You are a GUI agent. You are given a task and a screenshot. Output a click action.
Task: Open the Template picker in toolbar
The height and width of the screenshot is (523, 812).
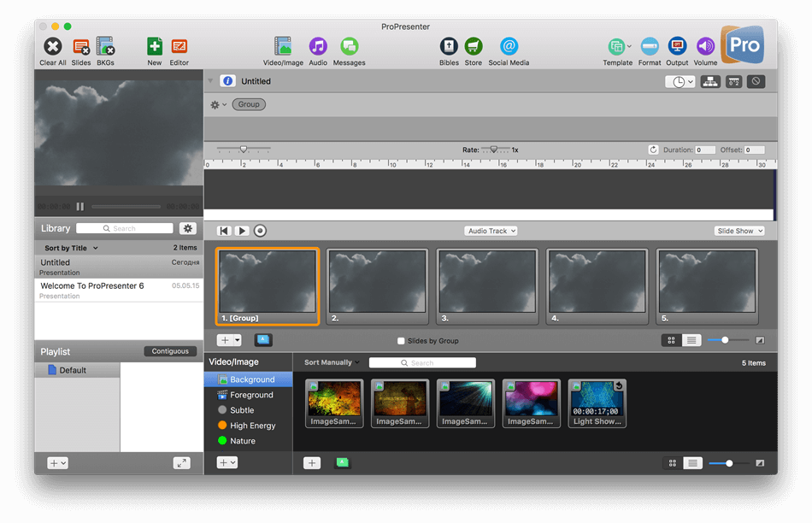618,47
